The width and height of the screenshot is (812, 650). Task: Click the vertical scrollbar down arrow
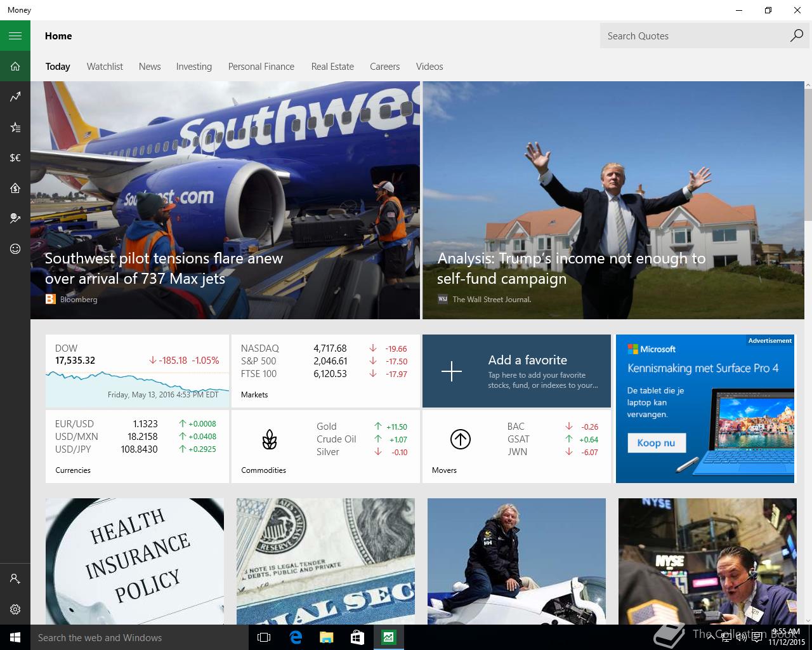808,619
